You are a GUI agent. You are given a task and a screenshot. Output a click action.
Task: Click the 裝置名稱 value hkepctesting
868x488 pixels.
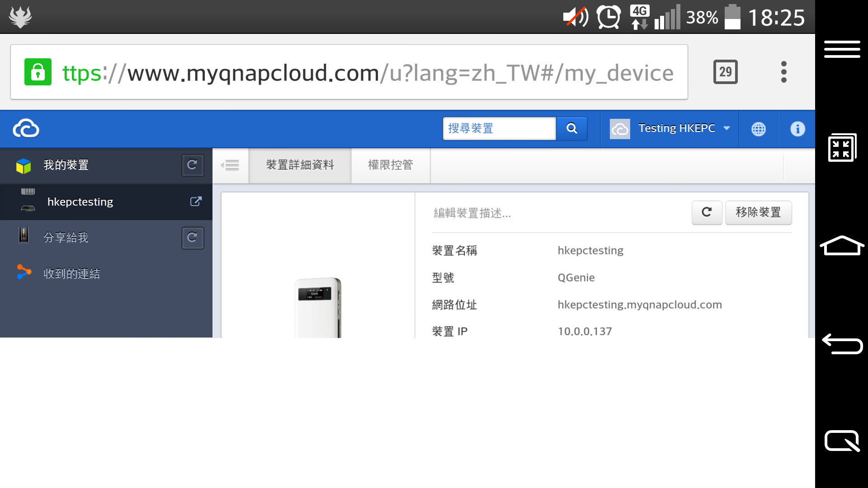click(590, 250)
